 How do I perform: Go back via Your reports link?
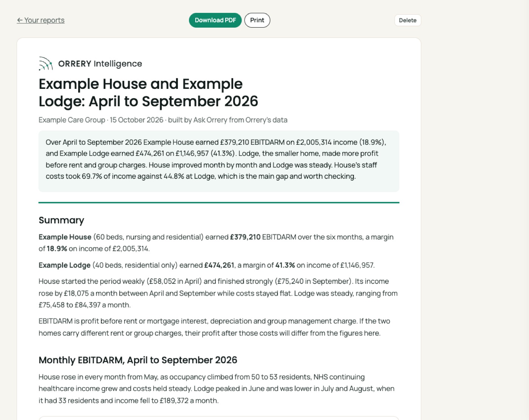(40, 20)
